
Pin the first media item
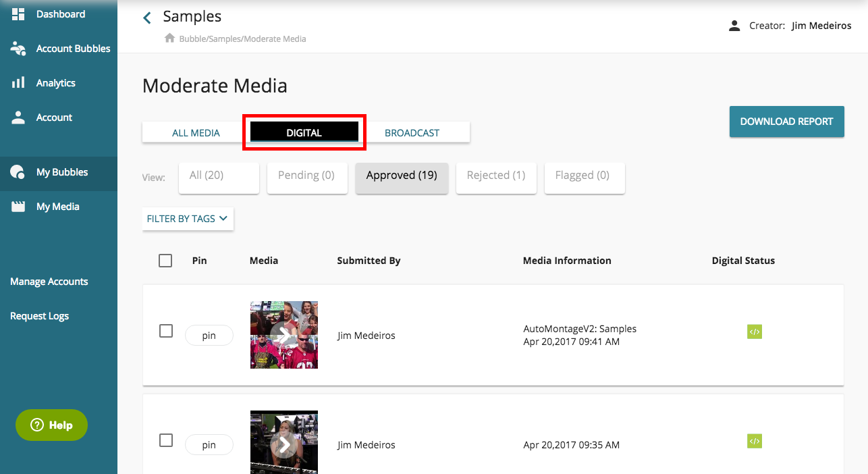tap(209, 336)
